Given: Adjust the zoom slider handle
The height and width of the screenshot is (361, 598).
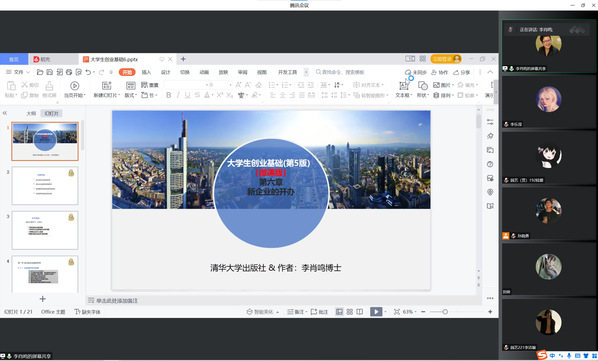Looking at the screenshot, I should pyautogui.click(x=445, y=312).
